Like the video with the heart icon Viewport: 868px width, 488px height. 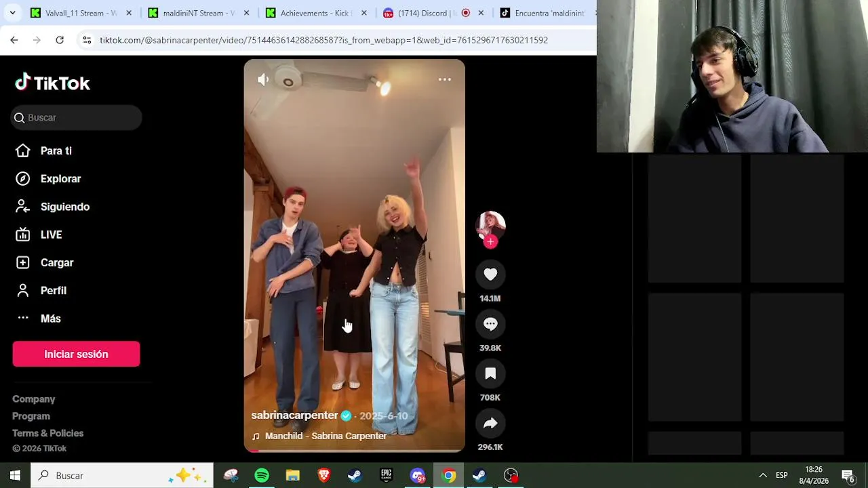click(490, 274)
